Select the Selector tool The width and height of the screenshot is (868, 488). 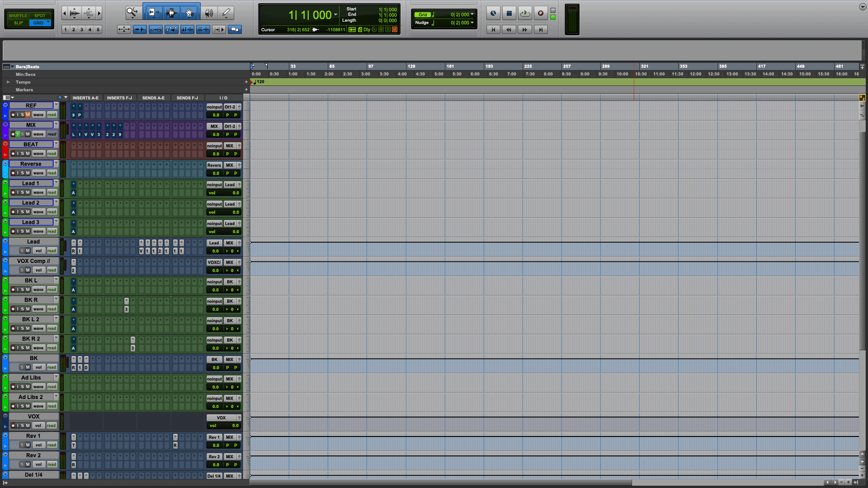click(171, 12)
